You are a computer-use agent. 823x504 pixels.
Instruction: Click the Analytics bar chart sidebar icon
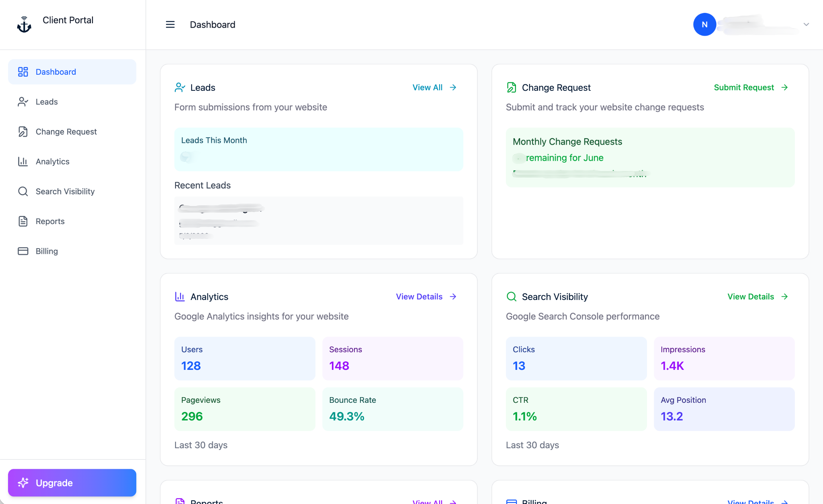coord(23,161)
